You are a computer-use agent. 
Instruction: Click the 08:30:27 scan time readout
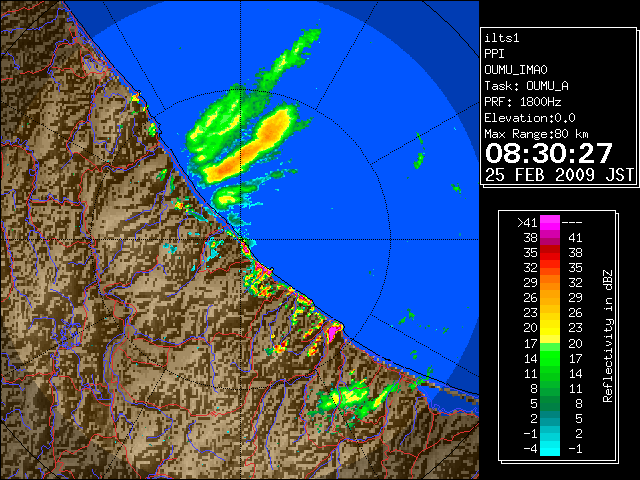tap(549, 153)
